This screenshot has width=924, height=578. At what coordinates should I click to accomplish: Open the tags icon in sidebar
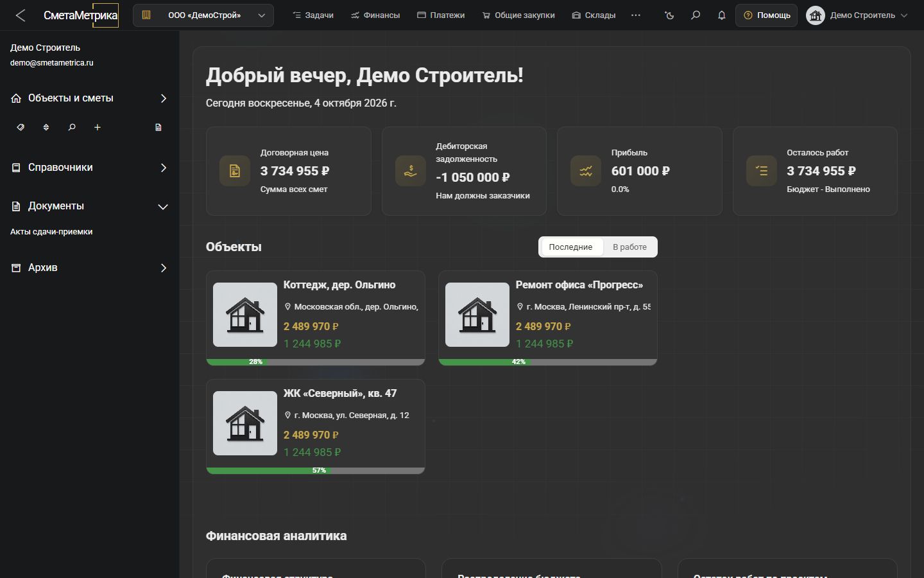pyautogui.click(x=21, y=127)
